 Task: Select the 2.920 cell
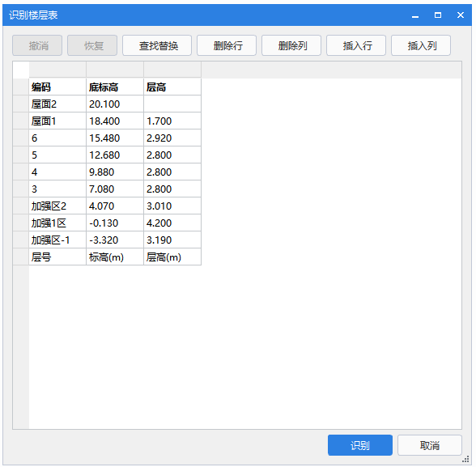(172, 138)
